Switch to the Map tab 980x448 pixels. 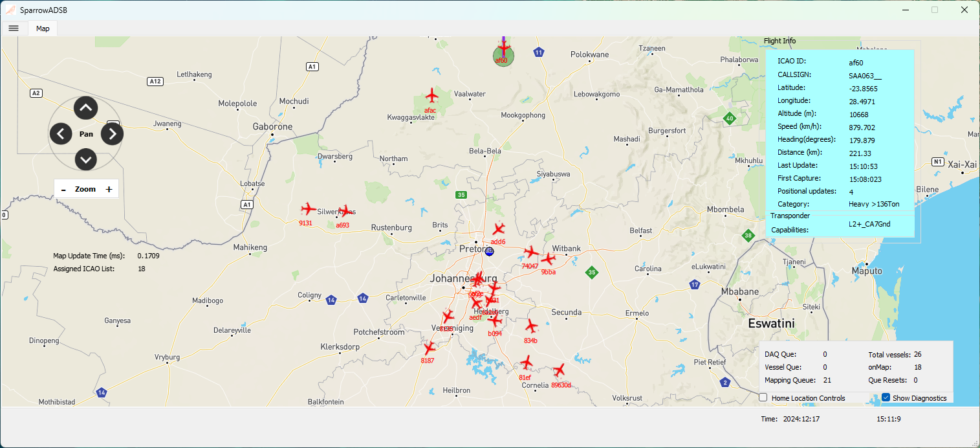coord(43,28)
